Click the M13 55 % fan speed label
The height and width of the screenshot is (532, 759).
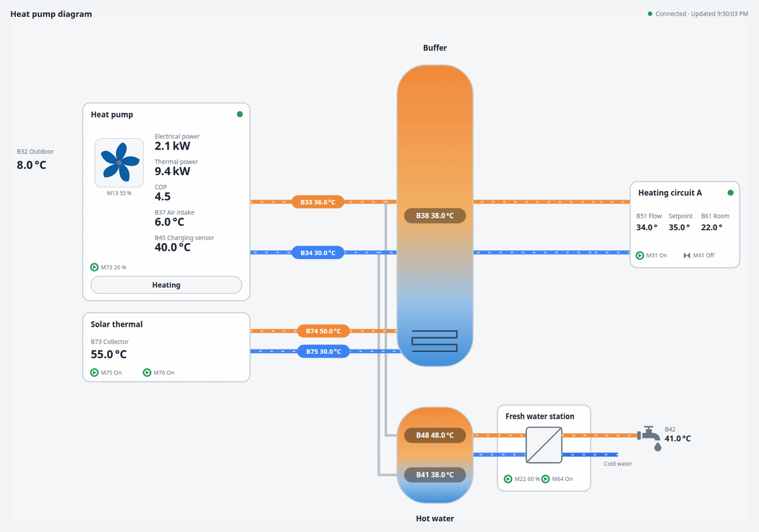click(x=119, y=193)
